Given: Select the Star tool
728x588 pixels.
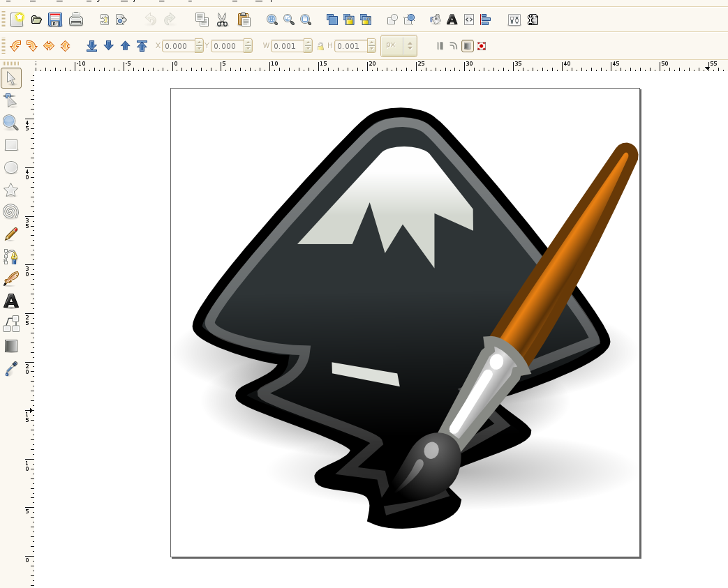Looking at the screenshot, I should [10, 190].
